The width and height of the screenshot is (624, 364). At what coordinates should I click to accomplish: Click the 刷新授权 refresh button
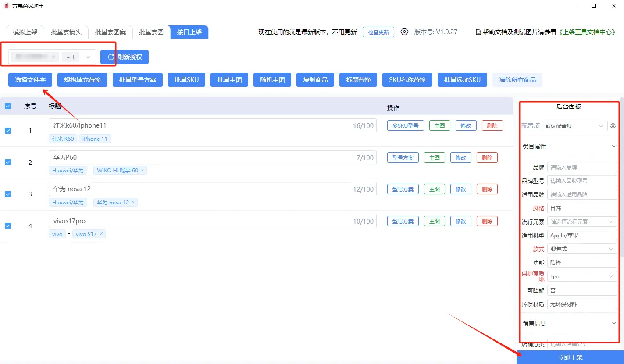tap(125, 57)
